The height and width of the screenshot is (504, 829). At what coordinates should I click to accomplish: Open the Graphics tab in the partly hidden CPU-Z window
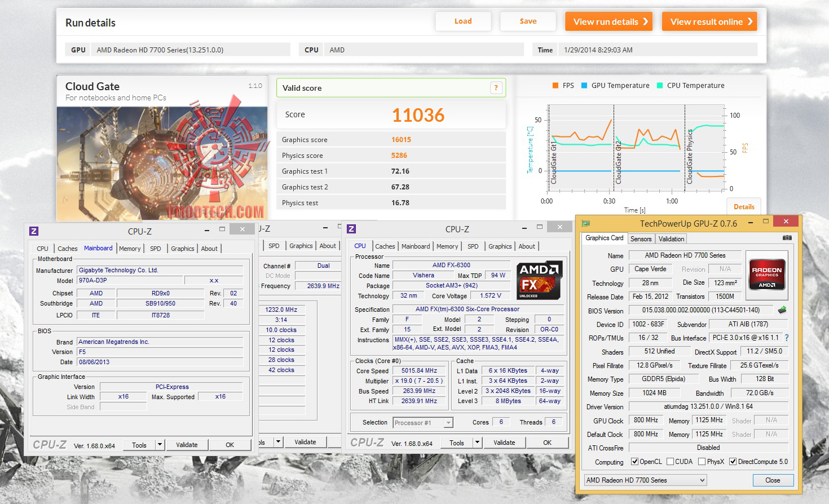pyautogui.click(x=301, y=246)
